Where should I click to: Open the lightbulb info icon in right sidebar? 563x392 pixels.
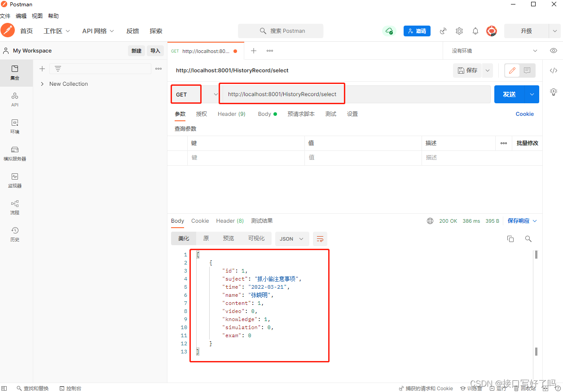tap(554, 92)
